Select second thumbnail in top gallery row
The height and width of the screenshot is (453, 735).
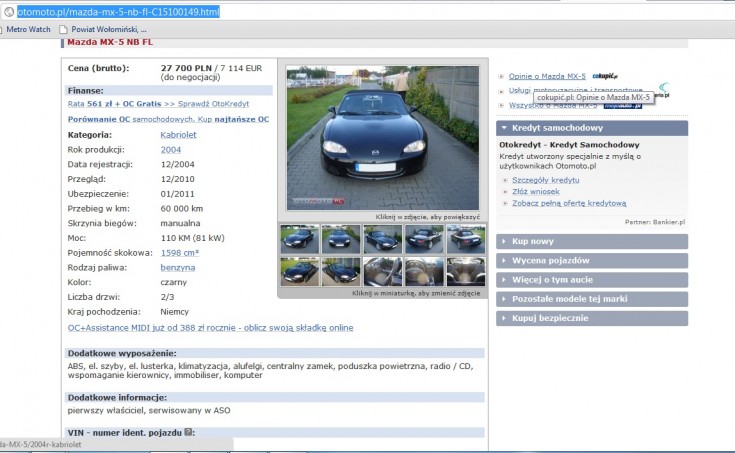[341, 239]
